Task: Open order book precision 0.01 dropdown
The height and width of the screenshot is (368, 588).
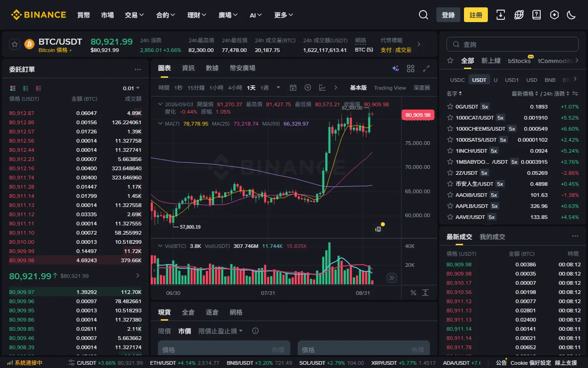Action: 131,88
